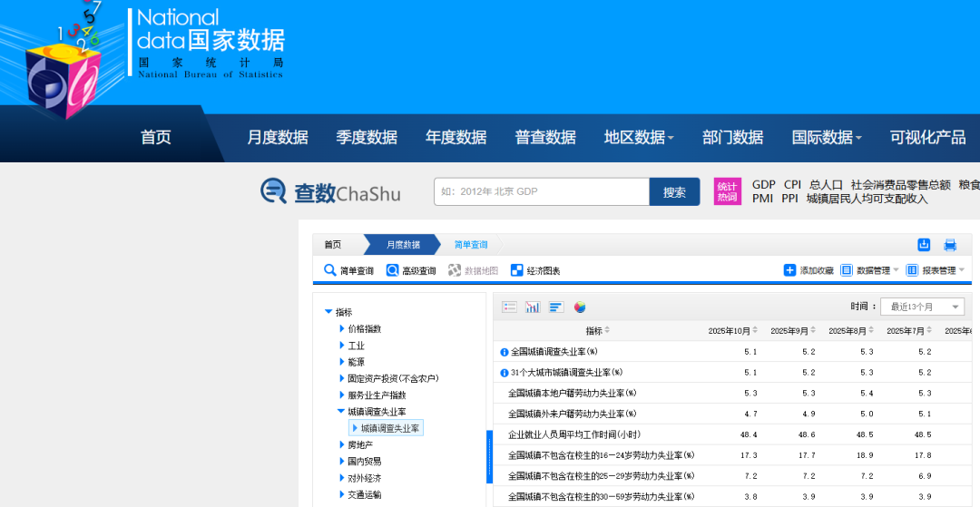980x507 pixels.
Task: Open the 季度数据 navigation tab
Action: coord(367,138)
